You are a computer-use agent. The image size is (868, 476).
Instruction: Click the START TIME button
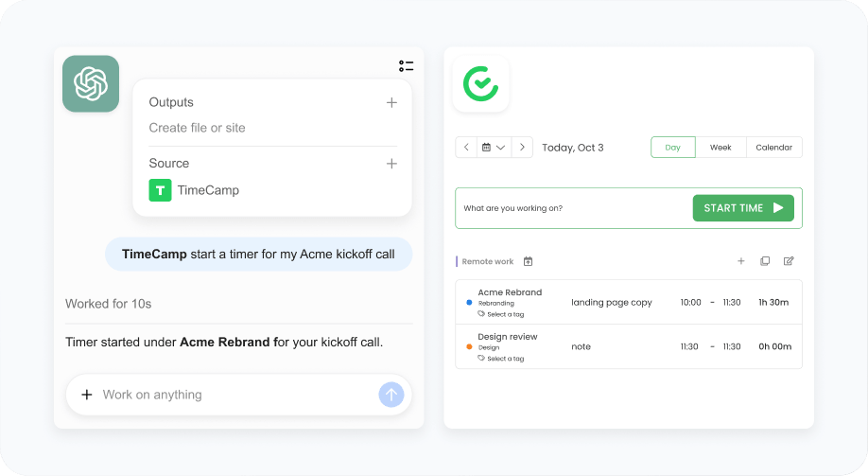[743, 208]
